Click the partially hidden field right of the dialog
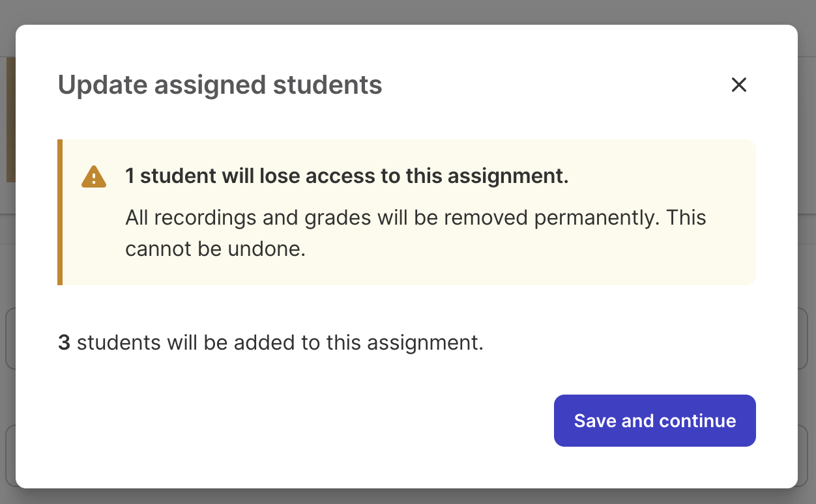 coord(803,339)
